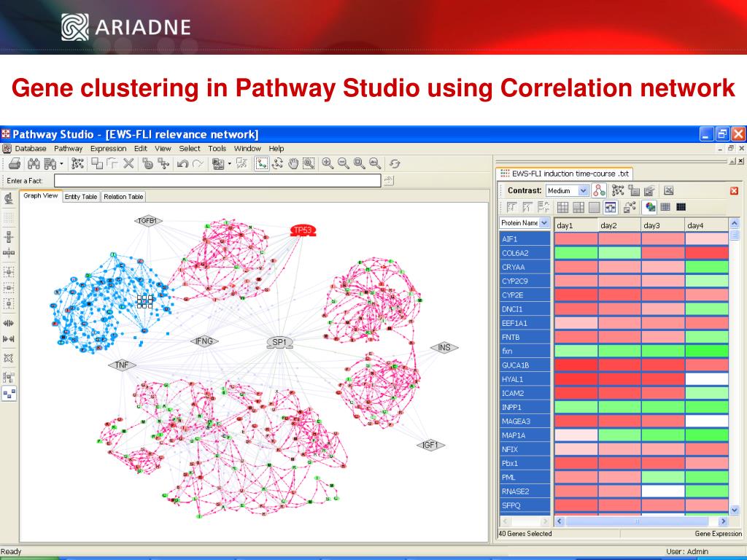Click the zoom in magnifier icon
Image resolution: width=747 pixels, height=560 pixels.
point(328,164)
